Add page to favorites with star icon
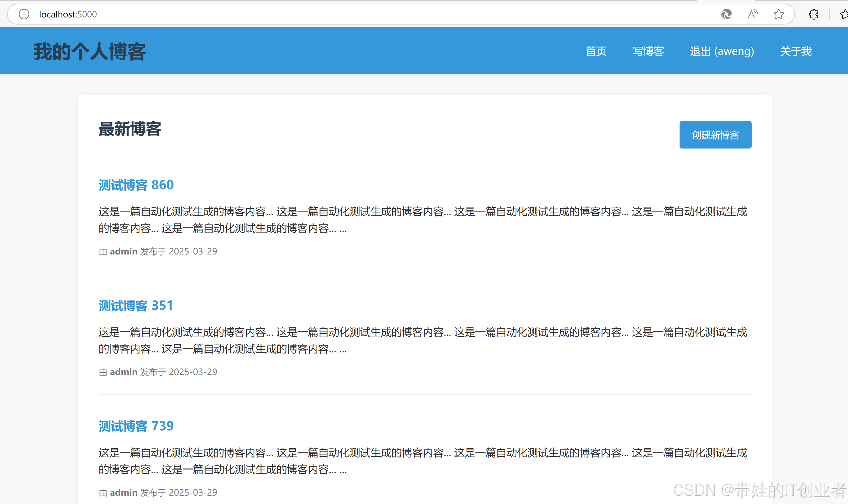This screenshot has height=504, width=848. (778, 14)
